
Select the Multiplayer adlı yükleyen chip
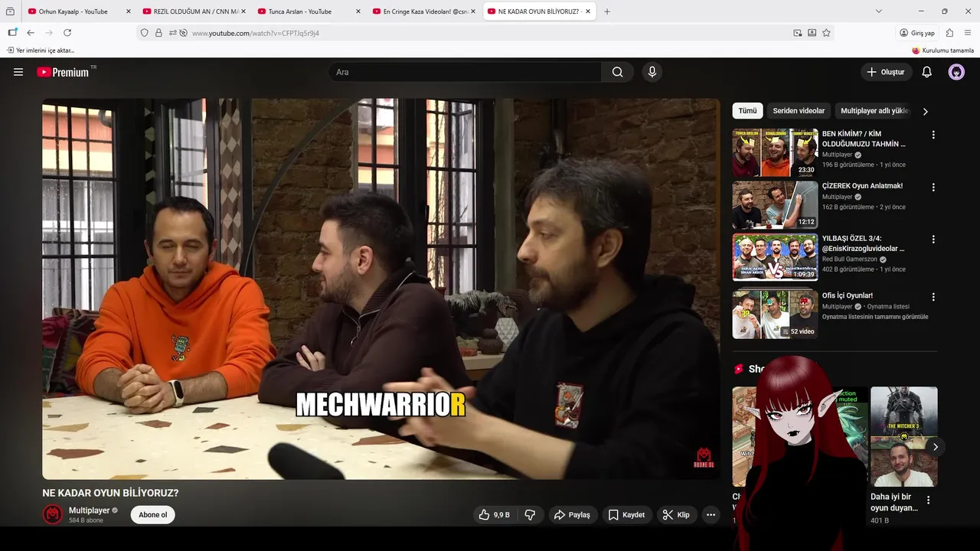[x=874, y=111]
